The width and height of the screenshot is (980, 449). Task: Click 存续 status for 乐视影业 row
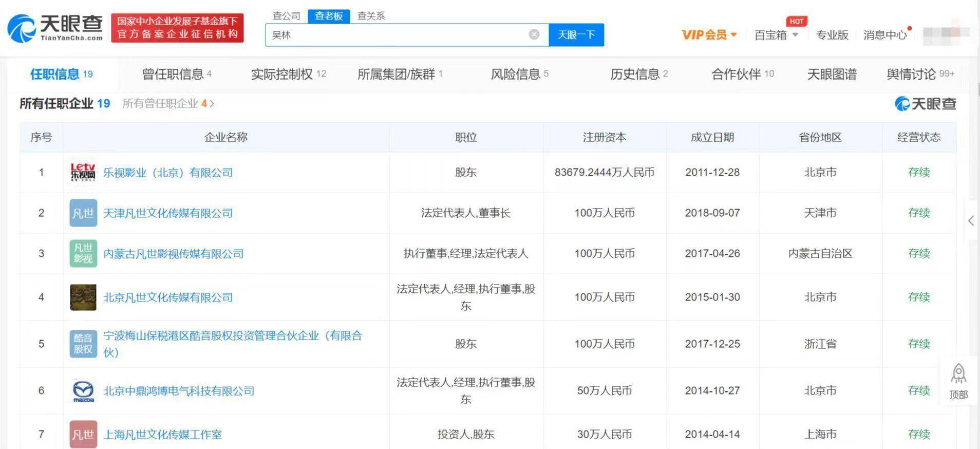(x=919, y=173)
